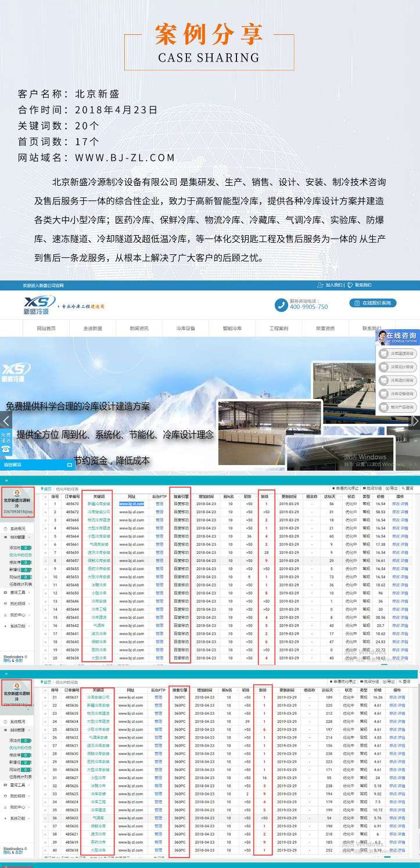Open the 工程案例 navigation menu item
The width and height of the screenshot is (420, 868).
point(279,329)
